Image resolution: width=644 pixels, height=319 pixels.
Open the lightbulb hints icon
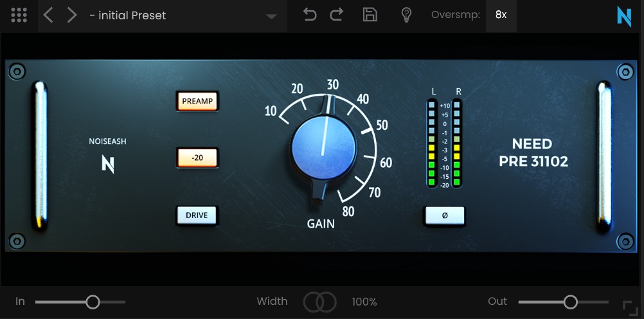coord(406,15)
